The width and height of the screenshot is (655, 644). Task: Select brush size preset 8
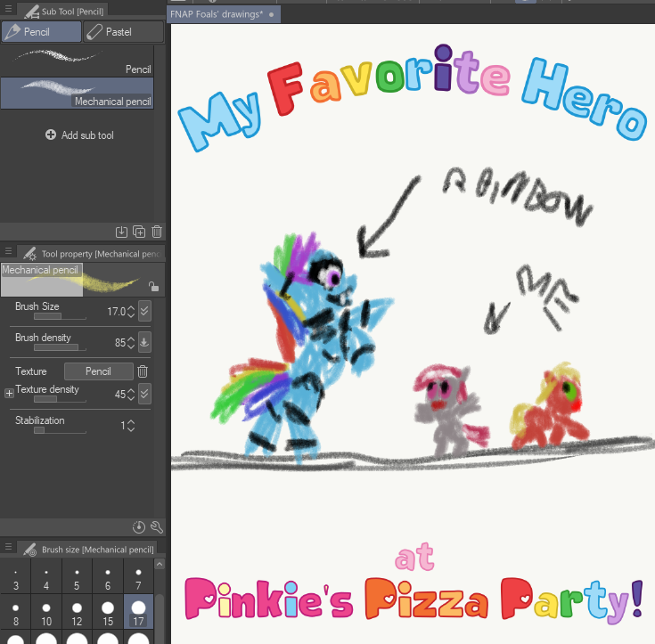click(x=15, y=612)
